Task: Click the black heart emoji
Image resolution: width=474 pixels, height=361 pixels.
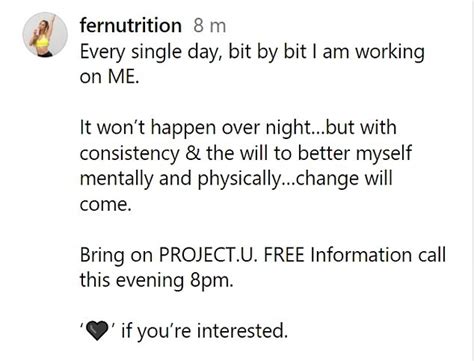Action: point(97,331)
